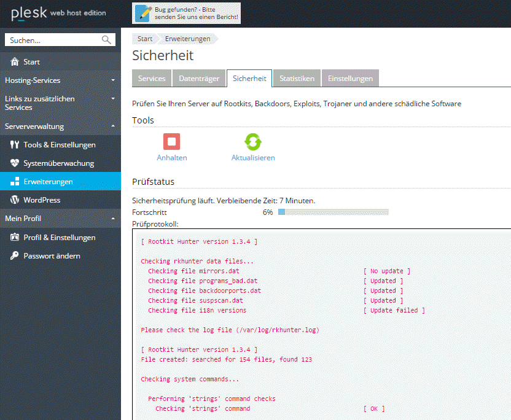Open Erweiterungen in sidebar
This screenshot has height=420, width=511.
[60, 182]
